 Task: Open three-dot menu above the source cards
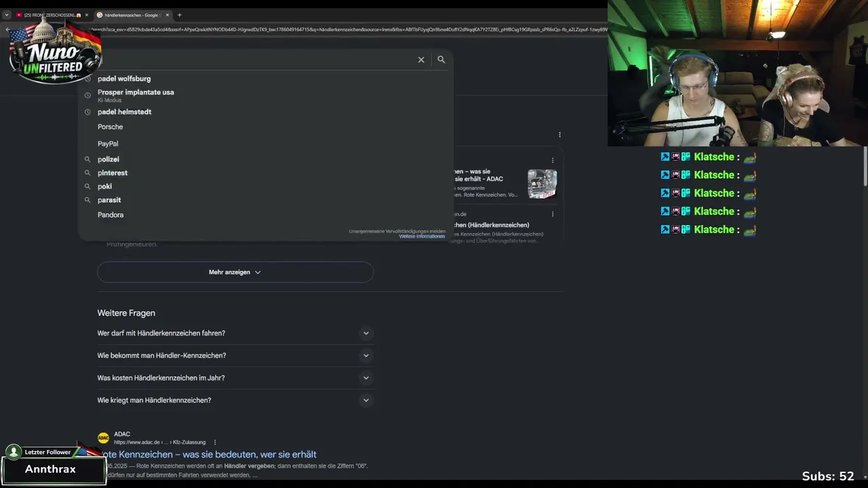(559, 135)
